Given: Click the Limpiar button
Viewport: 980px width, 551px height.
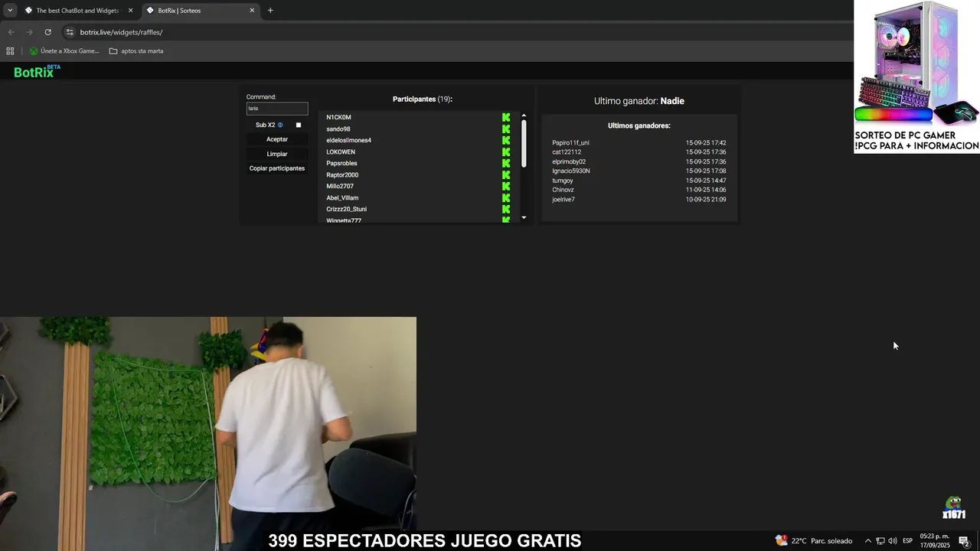Looking at the screenshot, I should click(x=277, y=154).
